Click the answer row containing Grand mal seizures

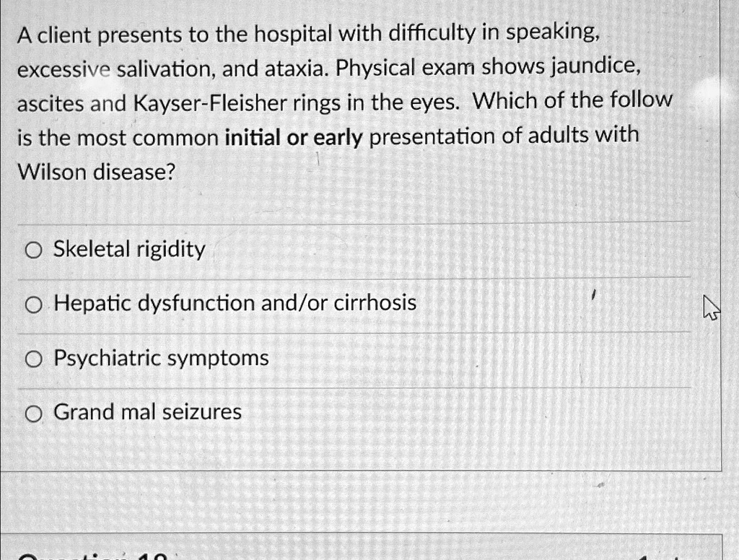[354, 412]
